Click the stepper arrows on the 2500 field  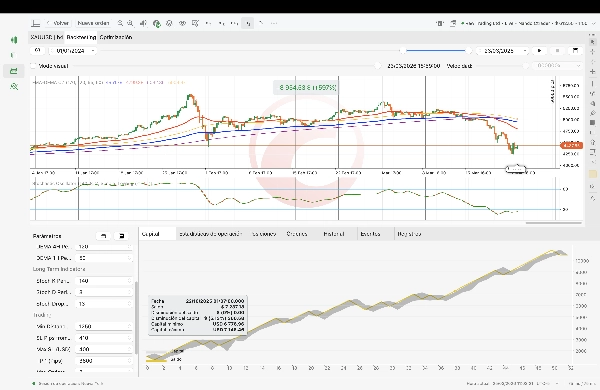pos(129,361)
